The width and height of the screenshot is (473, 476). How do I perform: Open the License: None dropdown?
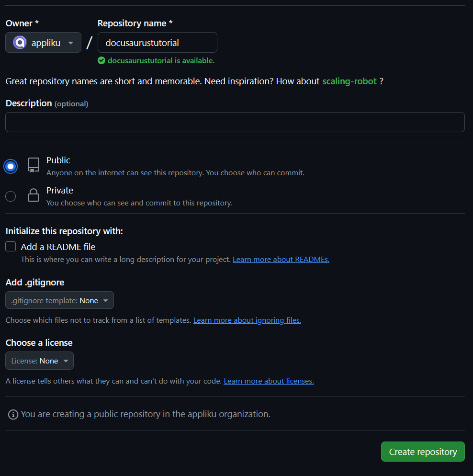click(x=39, y=361)
